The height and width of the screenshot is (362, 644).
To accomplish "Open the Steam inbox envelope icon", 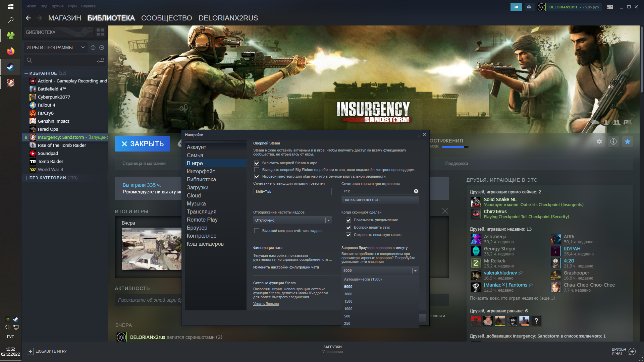I will [x=529, y=7].
